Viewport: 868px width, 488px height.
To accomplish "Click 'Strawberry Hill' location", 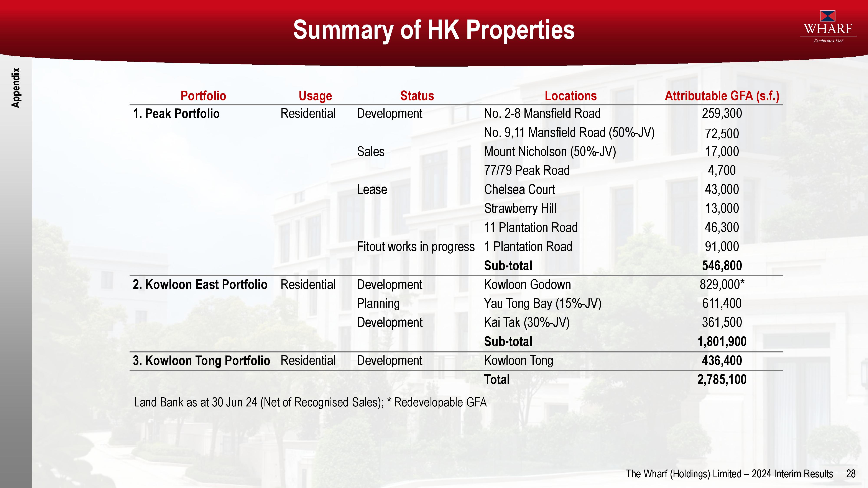I will coord(520,209).
